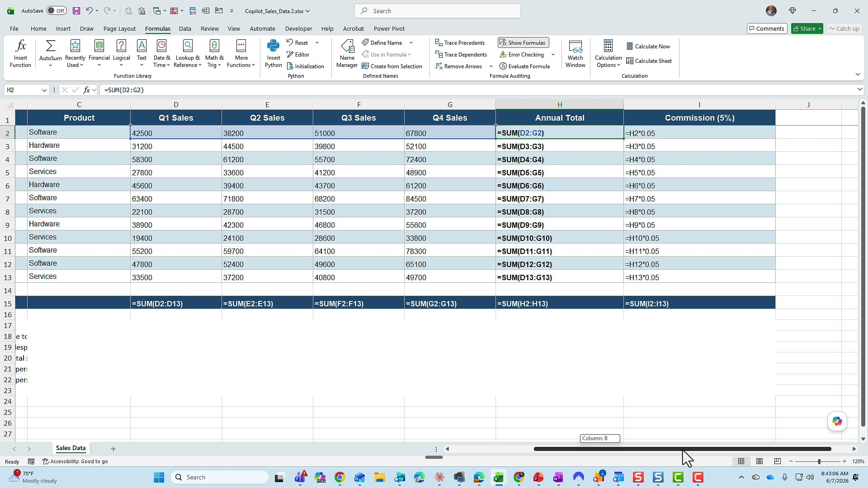Click the taskbar Search box
Image resolution: width=868 pixels, height=488 pixels.
(220, 477)
